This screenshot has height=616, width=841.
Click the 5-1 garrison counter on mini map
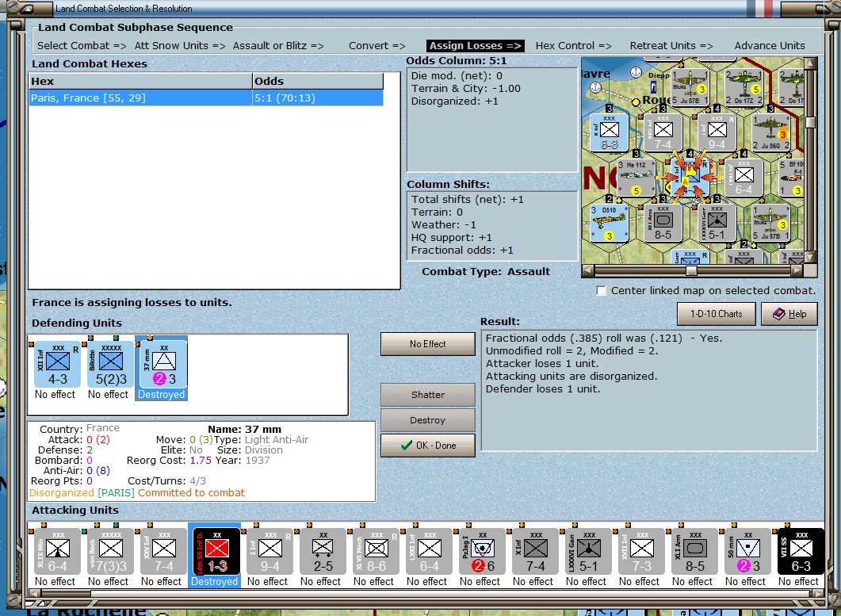point(717,223)
